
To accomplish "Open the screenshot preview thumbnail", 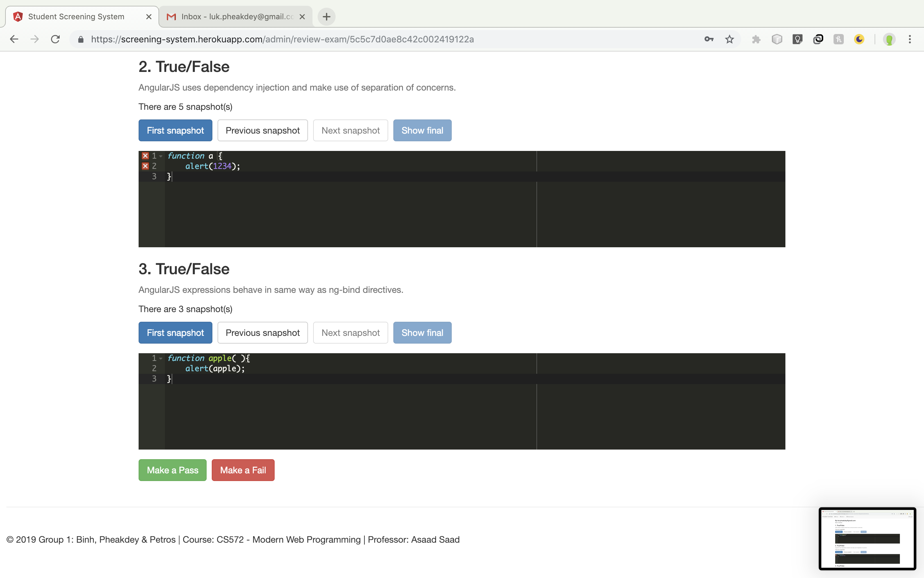I will tap(867, 538).
